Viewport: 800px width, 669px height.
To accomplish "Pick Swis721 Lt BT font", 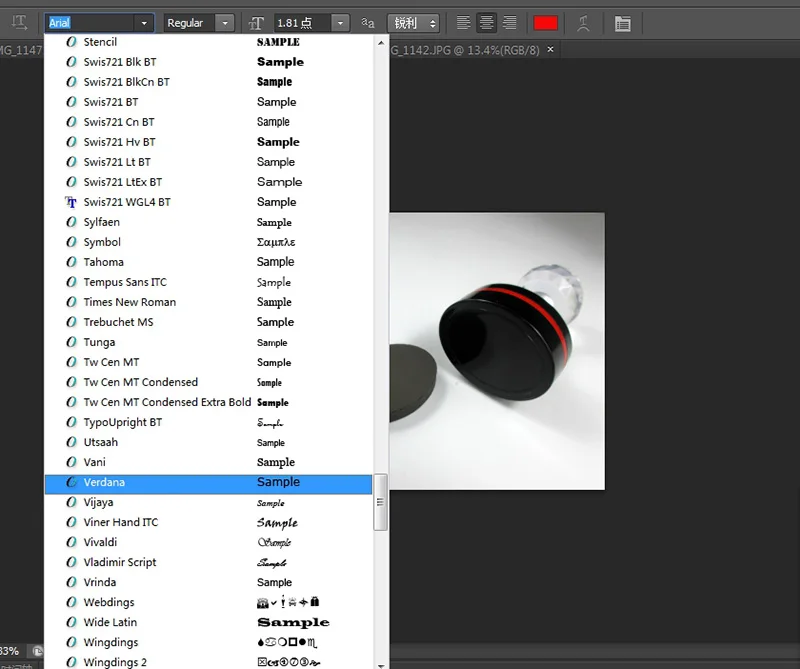I will coord(208,162).
